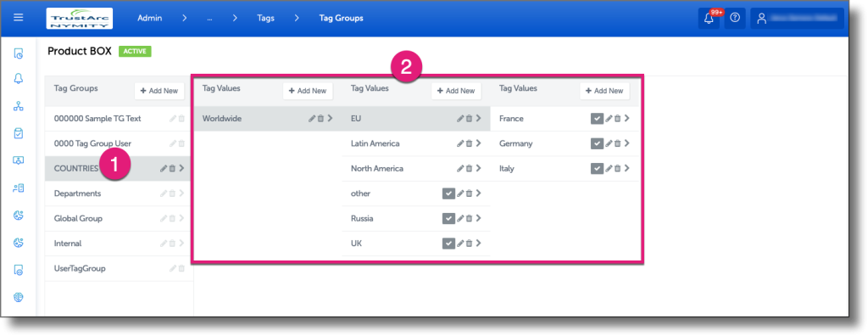This screenshot has height=336, width=868.
Task: Open the notifications bell with 99+ badge
Action: [709, 19]
